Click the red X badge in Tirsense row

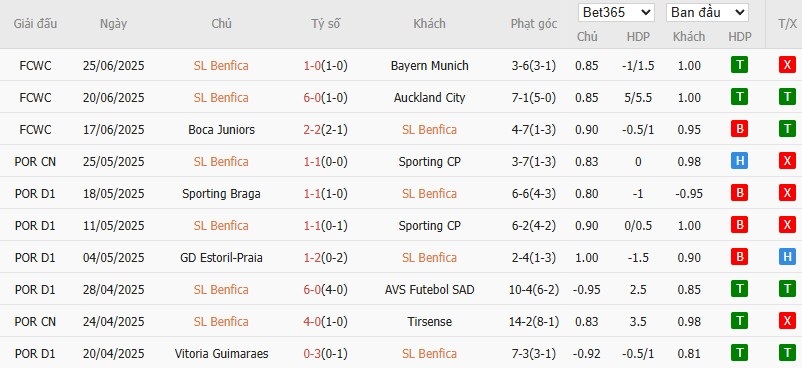pyautogui.click(x=787, y=321)
